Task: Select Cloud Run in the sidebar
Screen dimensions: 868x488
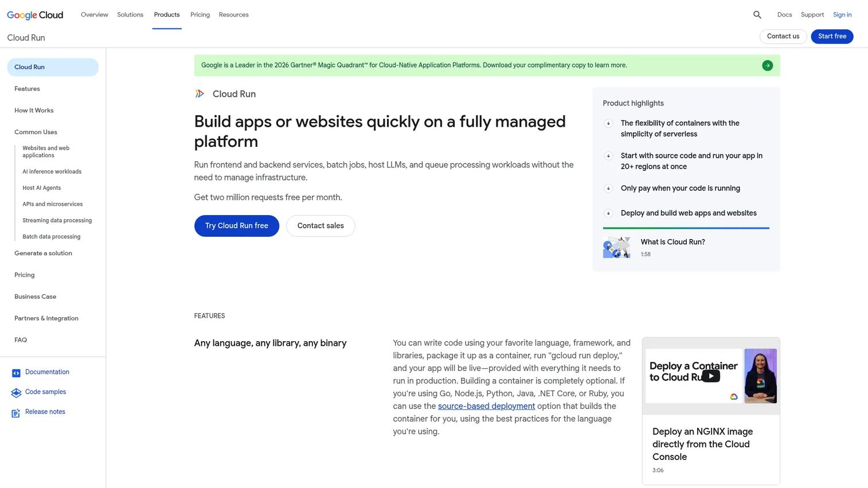Action: coord(53,67)
